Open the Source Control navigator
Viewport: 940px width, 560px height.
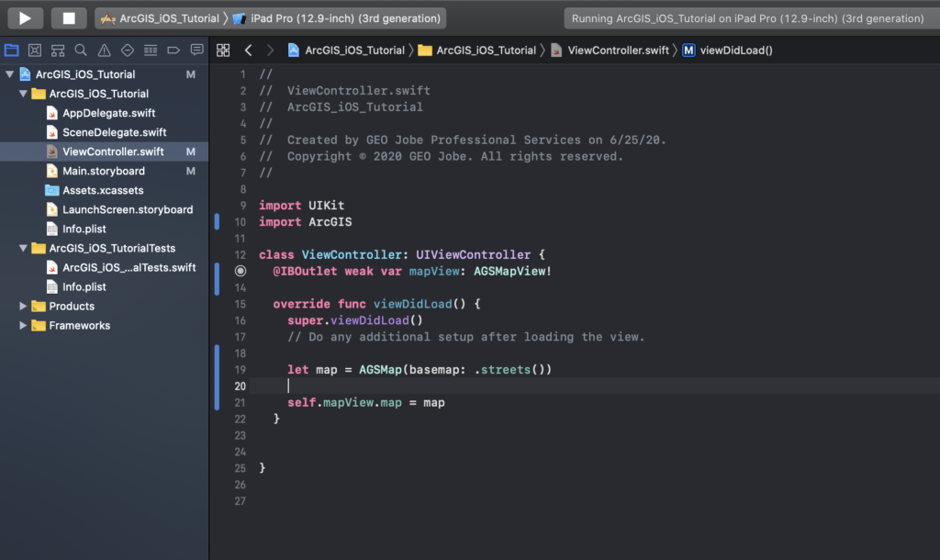34,50
